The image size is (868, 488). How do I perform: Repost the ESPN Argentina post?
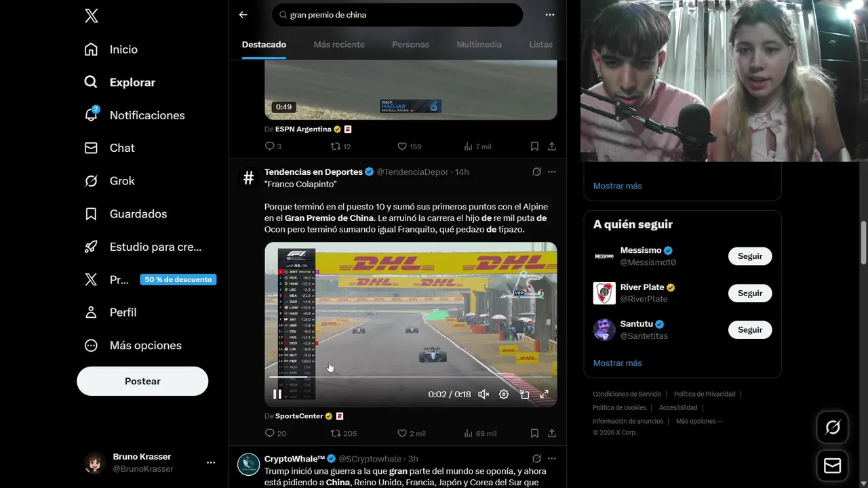click(x=340, y=146)
